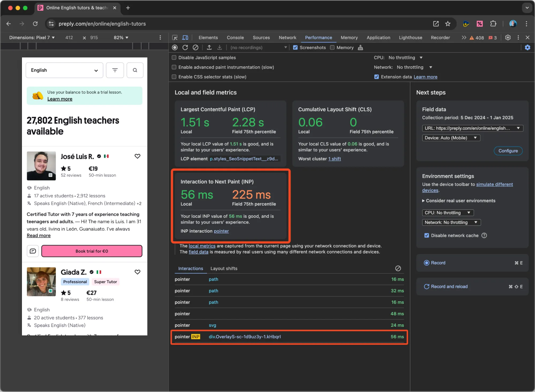
Task: Click the Book trial for €0 button
Action: (x=92, y=251)
